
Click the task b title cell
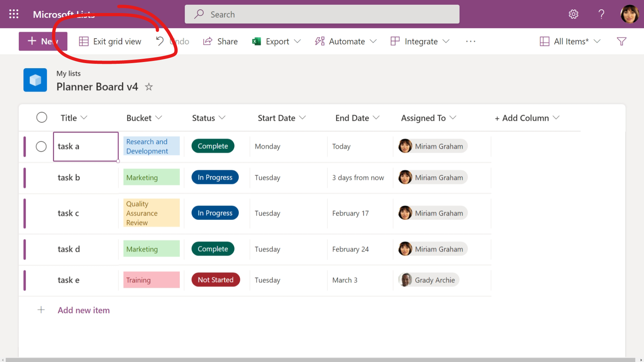coord(86,177)
